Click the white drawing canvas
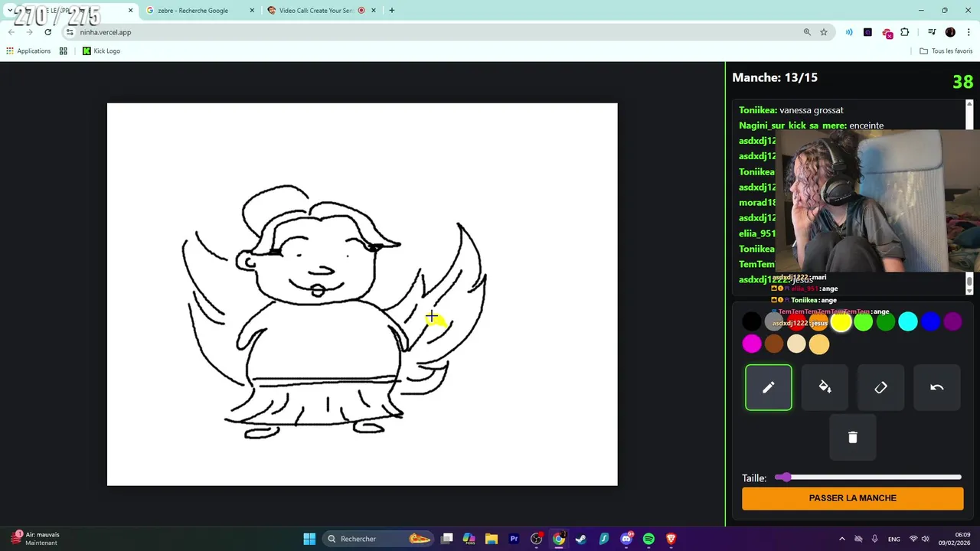 (362, 295)
